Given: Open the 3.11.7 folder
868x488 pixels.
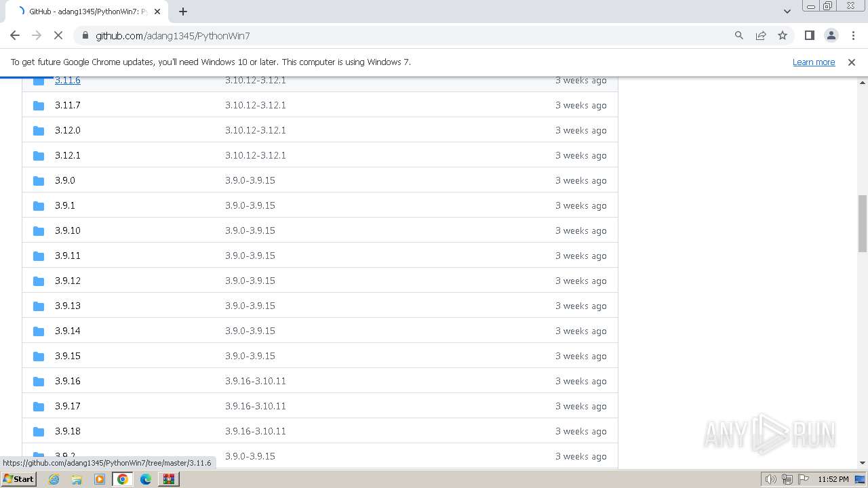Looking at the screenshot, I should (68, 105).
